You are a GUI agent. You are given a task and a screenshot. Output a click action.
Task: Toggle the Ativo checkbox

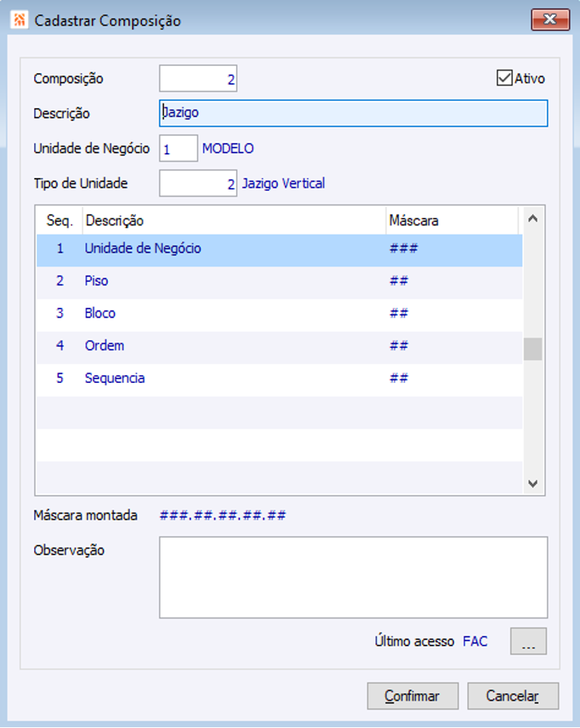505,78
